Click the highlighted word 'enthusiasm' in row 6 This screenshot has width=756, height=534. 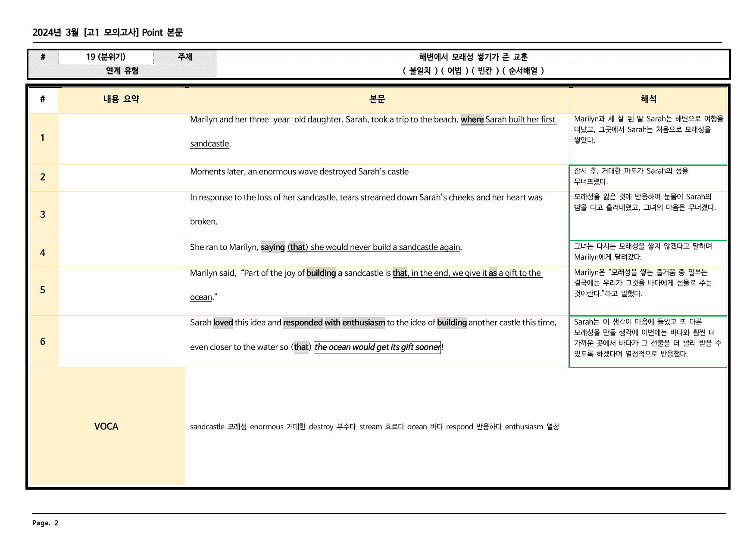click(363, 323)
